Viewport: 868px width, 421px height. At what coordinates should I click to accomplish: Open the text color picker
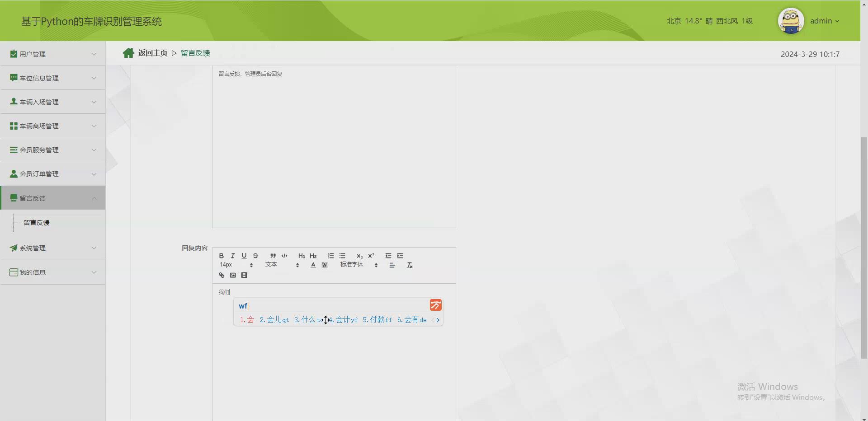(x=313, y=265)
